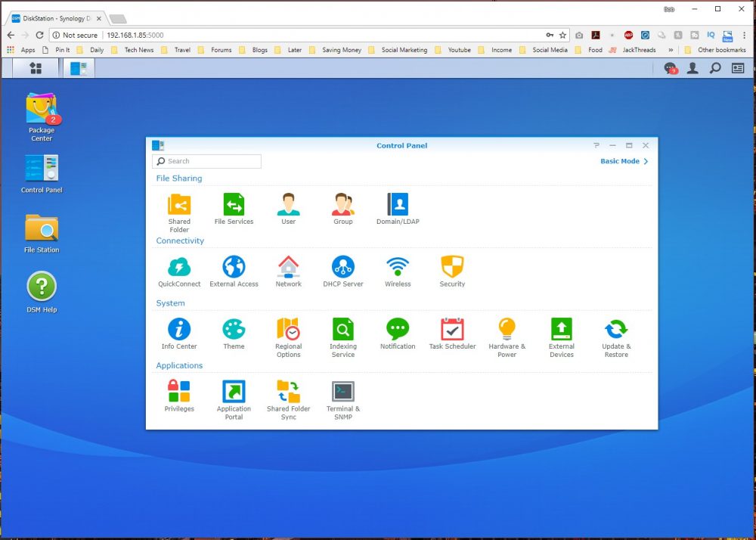
Task: Open new browser tab
Action: click(118, 19)
